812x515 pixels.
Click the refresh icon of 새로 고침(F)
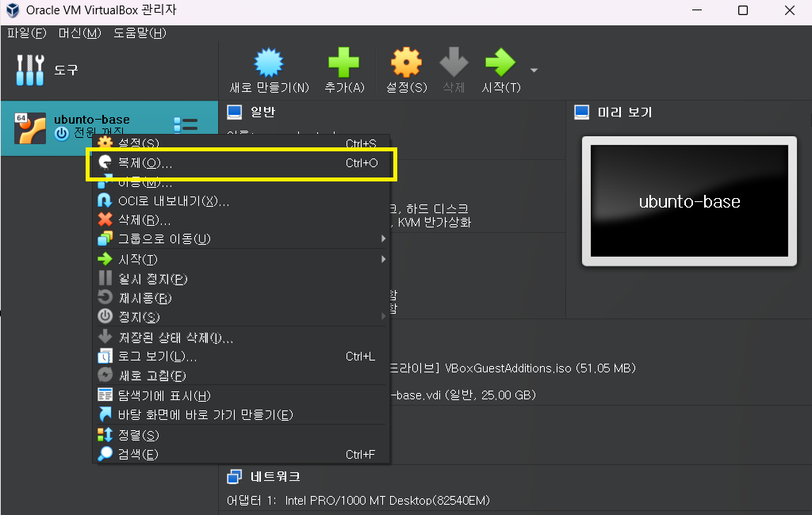pyautogui.click(x=105, y=375)
